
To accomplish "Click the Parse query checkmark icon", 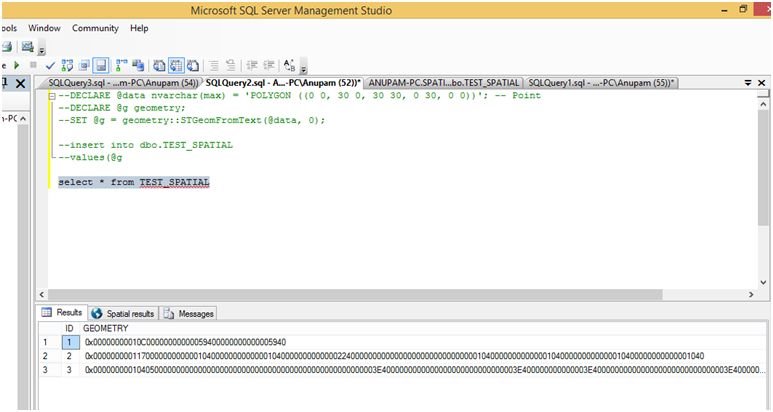I will tap(50, 65).
